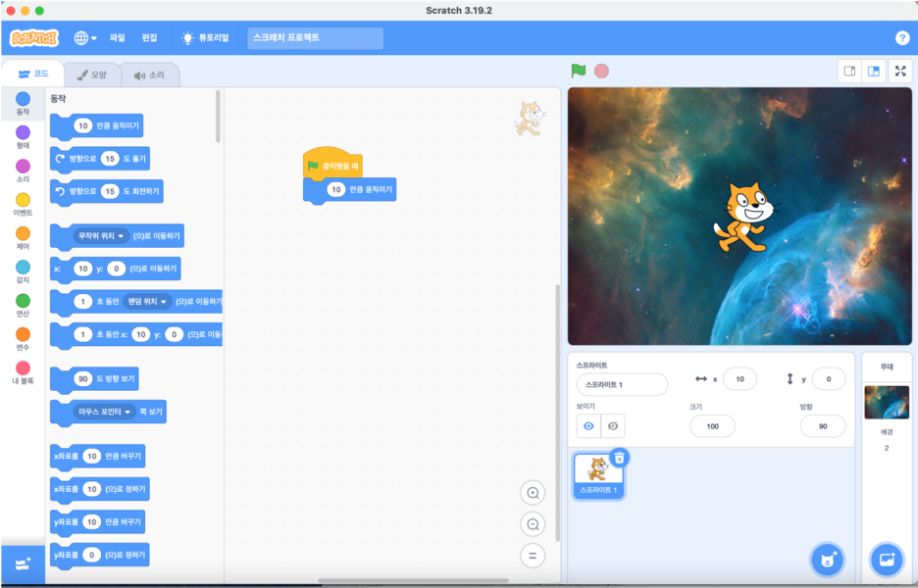Viewport: 918px width, 588px height.
Task: Select the 연산 operators category
Action: [23, 306]
